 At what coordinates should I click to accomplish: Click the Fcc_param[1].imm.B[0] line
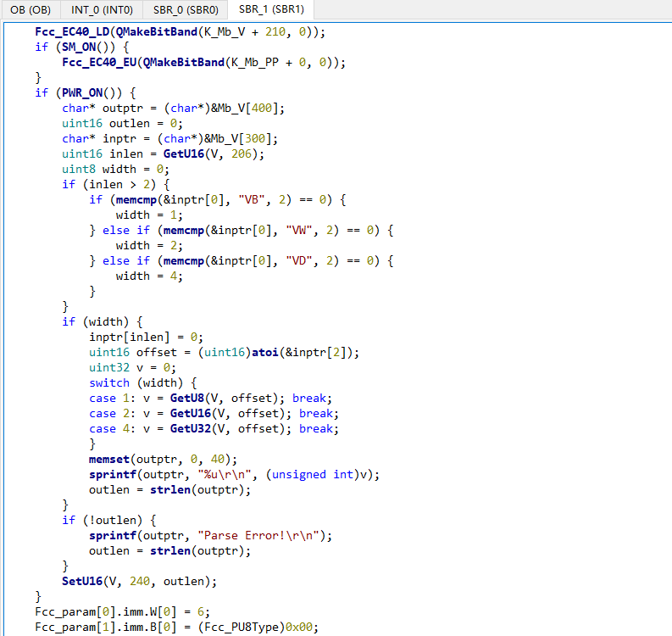(x=176, y=627)
